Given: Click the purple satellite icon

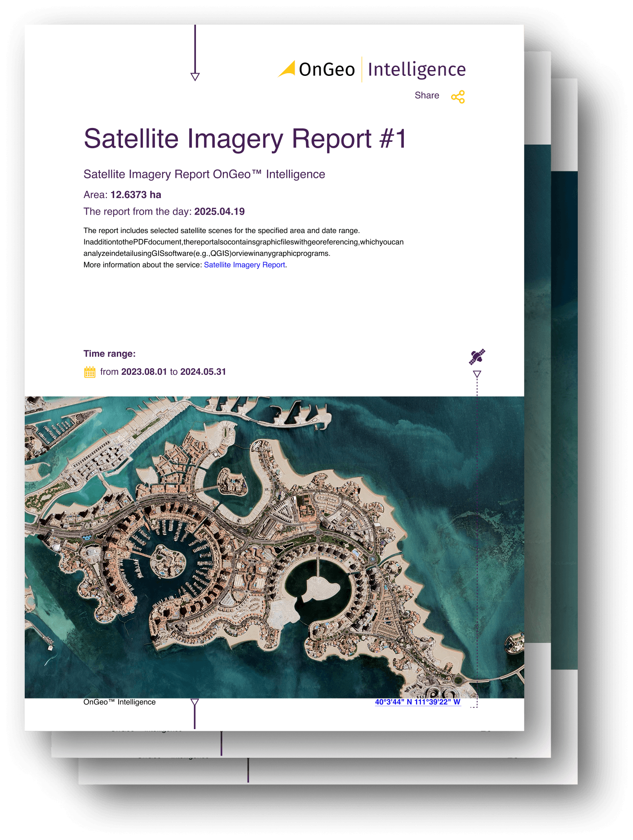Looking at the screenshot, I should click(x=477, y=357).
